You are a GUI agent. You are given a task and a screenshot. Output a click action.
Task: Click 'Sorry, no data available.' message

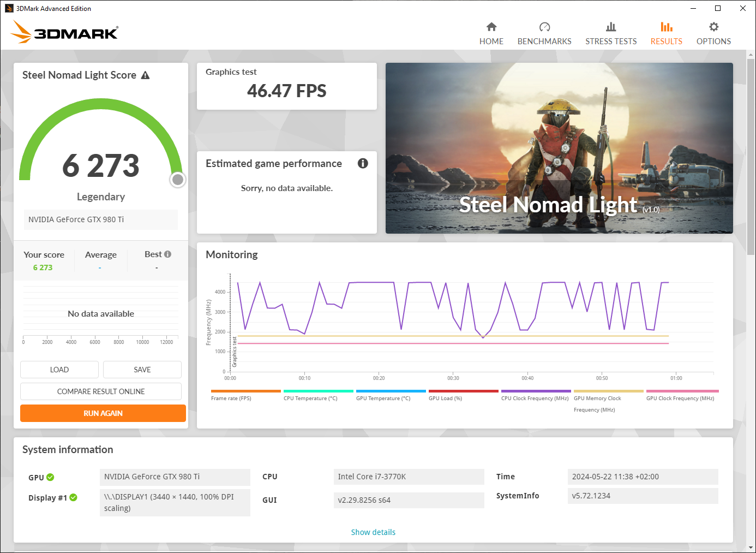point(287,188)
